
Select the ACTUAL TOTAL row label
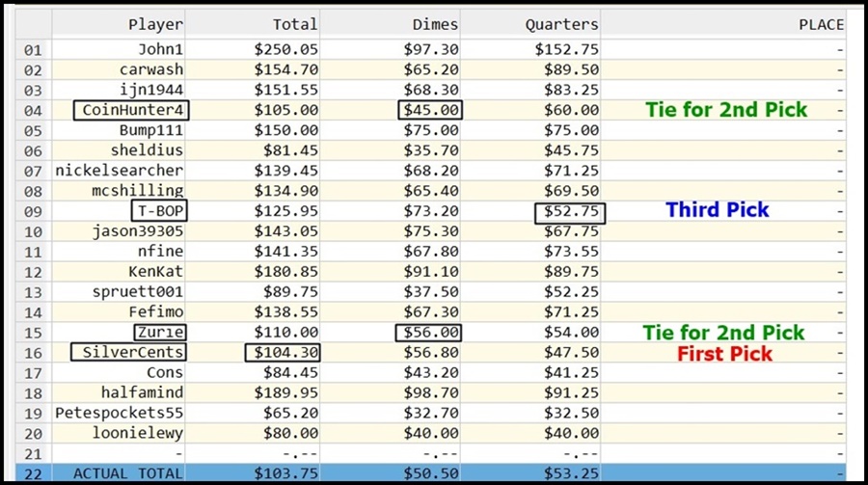[128, 474]
